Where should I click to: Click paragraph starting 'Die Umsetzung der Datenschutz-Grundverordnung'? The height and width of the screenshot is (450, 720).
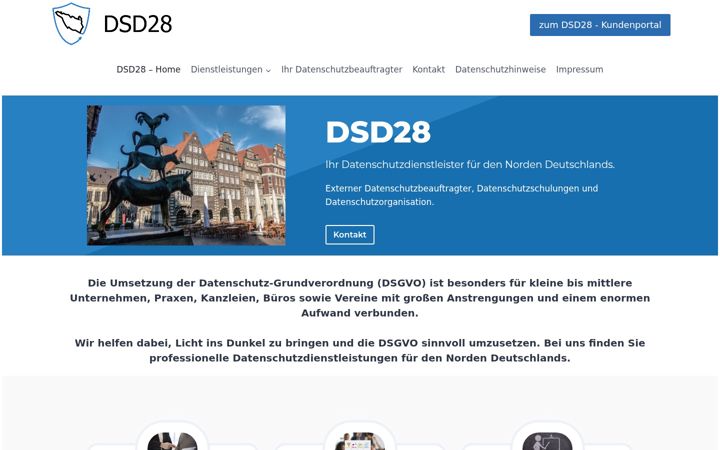click(x=360, y=298)
